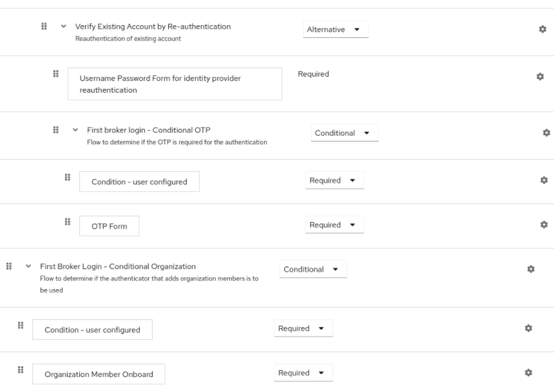Open Required dropdown for Organization Member Onboard
The height and width of the screenshot is (392, 554).
click(303, 372)
